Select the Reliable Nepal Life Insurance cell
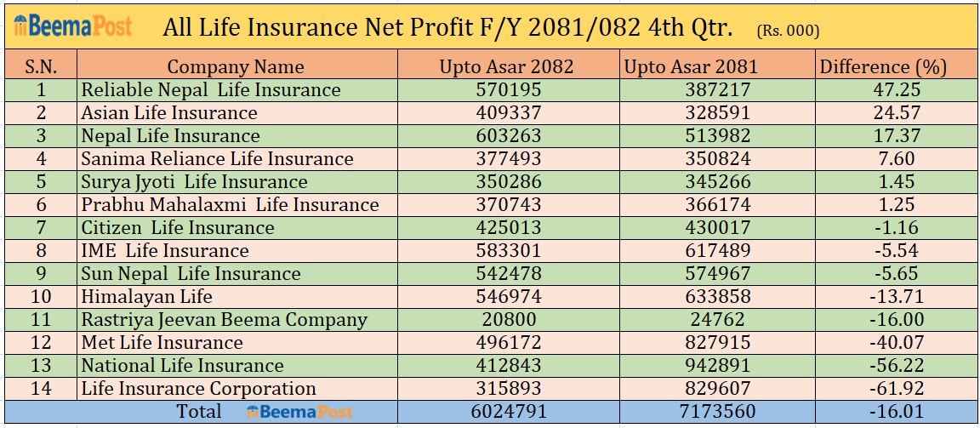The height and width of the screenshot is (428, 980). pyautogui.click(x=210, y=90)
